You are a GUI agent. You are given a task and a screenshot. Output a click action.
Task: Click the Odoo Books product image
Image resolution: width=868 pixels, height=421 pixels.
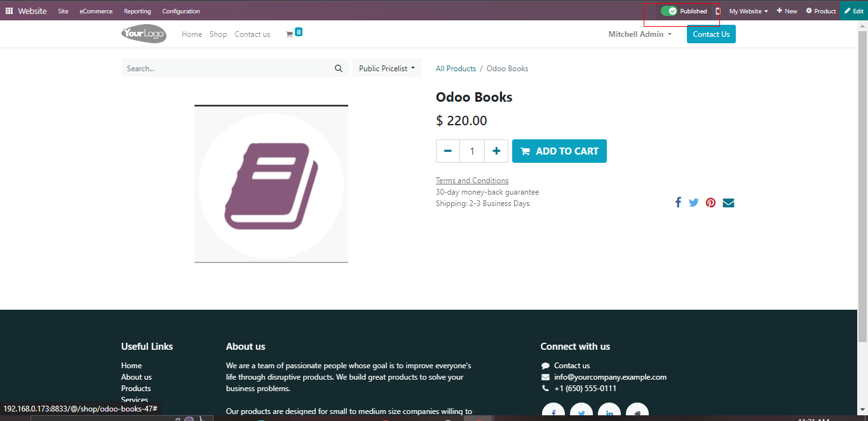tap(271, 184)
